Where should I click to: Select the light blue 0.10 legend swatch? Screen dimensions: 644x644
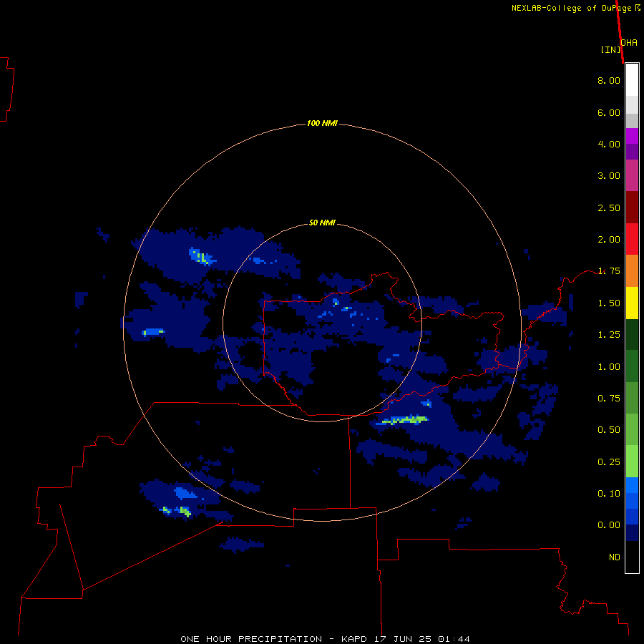632,485
